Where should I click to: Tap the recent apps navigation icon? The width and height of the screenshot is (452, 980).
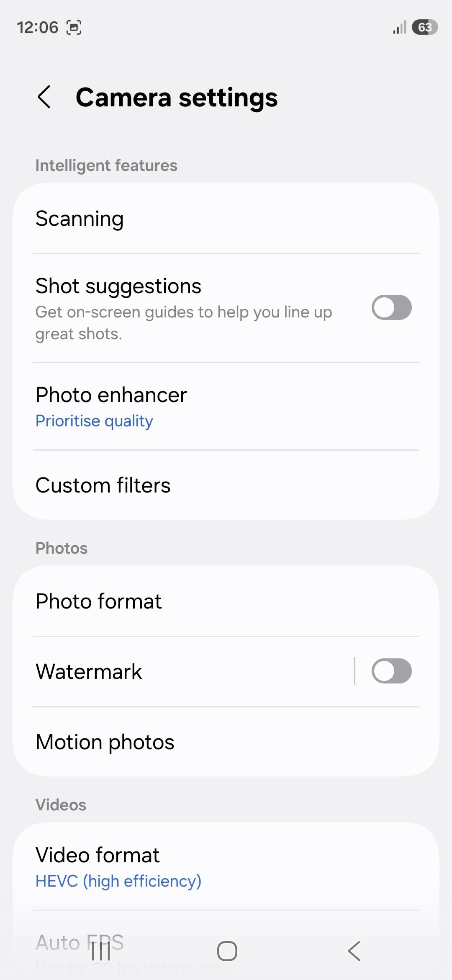click(x=100, y=951)
